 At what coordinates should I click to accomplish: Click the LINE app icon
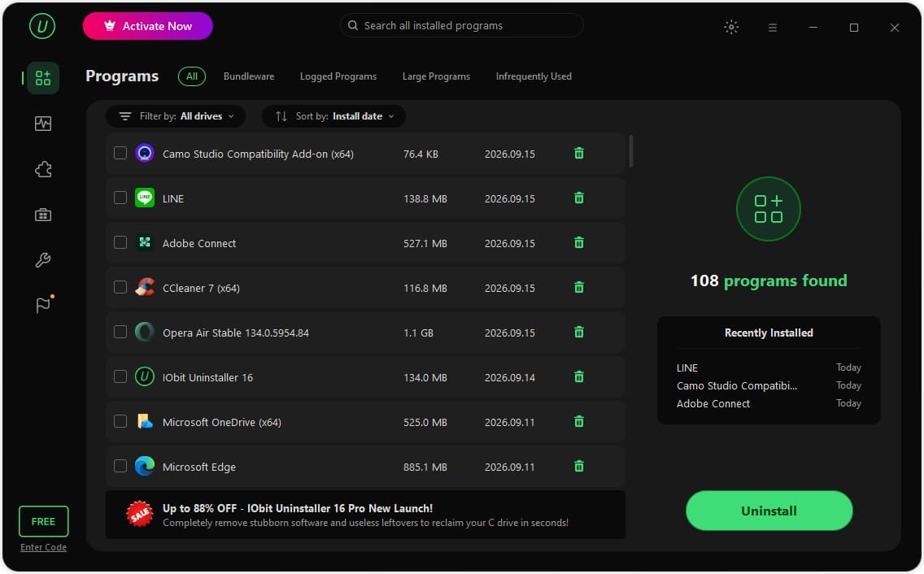pyautogui.click(x=145, y=198)
